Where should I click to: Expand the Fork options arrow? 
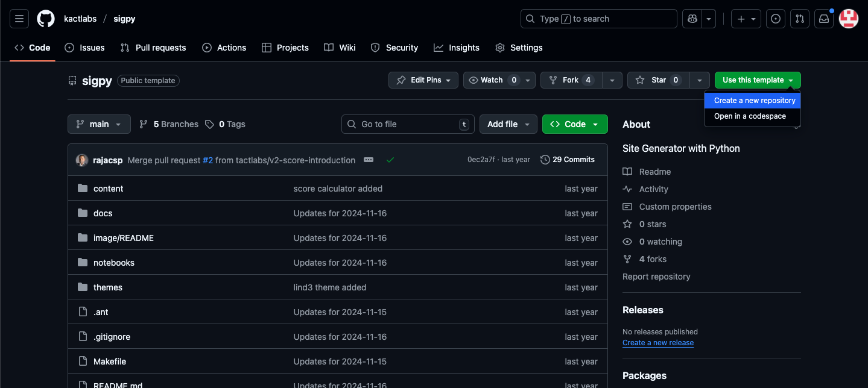[612, 80]
